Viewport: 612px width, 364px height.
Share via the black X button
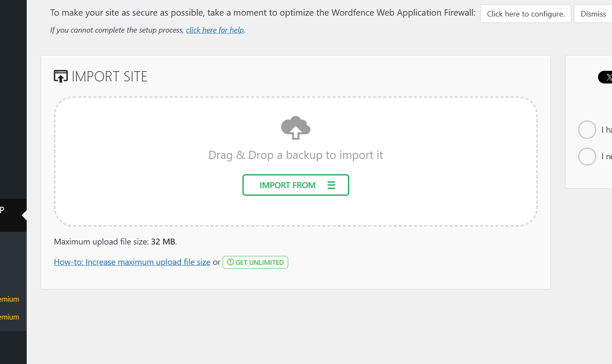605,77
